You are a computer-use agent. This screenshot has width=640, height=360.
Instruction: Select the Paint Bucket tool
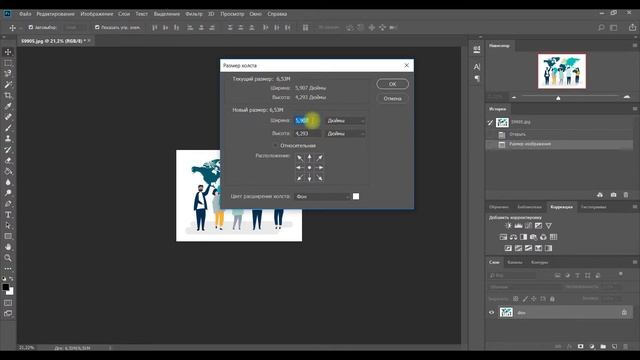8,171
